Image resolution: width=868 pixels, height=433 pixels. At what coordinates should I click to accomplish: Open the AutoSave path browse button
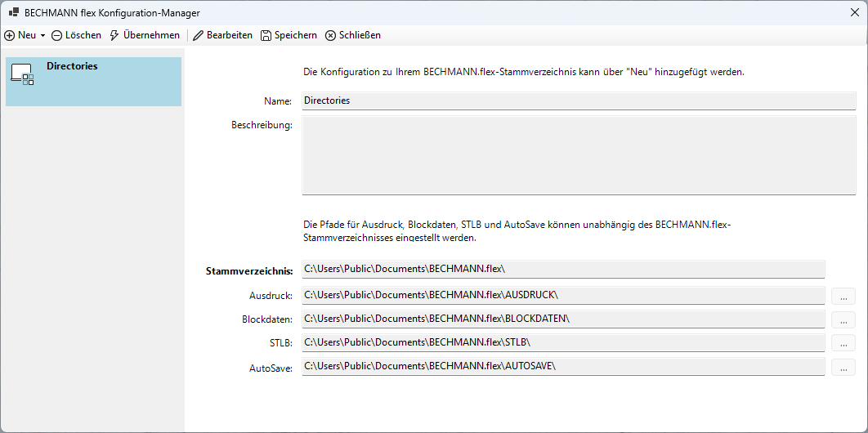843,368
